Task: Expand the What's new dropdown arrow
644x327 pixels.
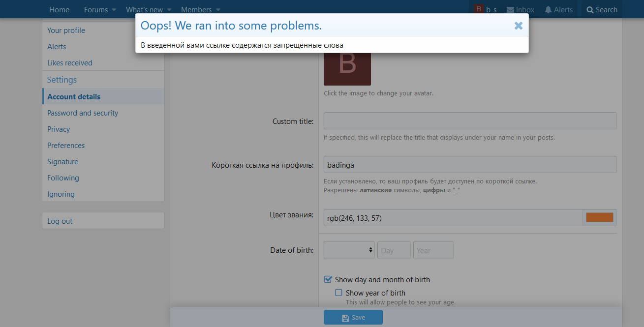Action: click(x=169, y=10)
